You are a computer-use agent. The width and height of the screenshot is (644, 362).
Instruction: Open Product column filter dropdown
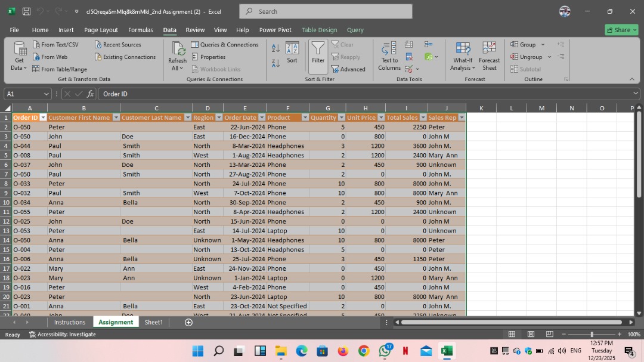(x=305, y=117)
